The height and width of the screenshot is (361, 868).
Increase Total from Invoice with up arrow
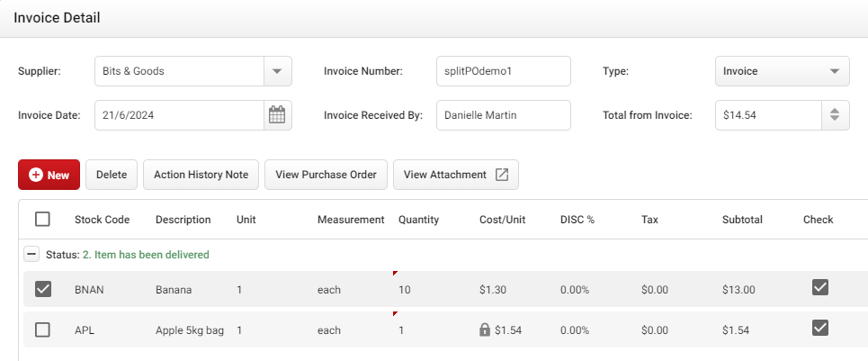coord(835,111)
